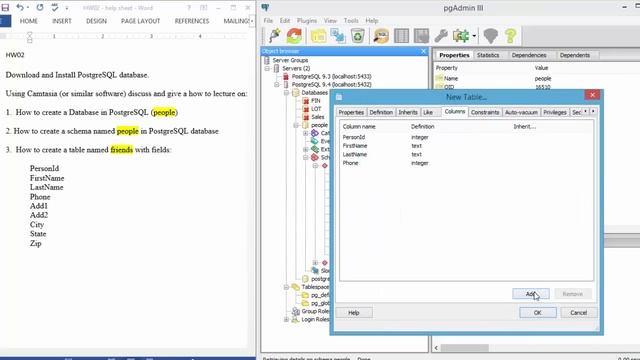
Task: Open the Inherits tab in New Table dialog
Action: click(408, 112)
